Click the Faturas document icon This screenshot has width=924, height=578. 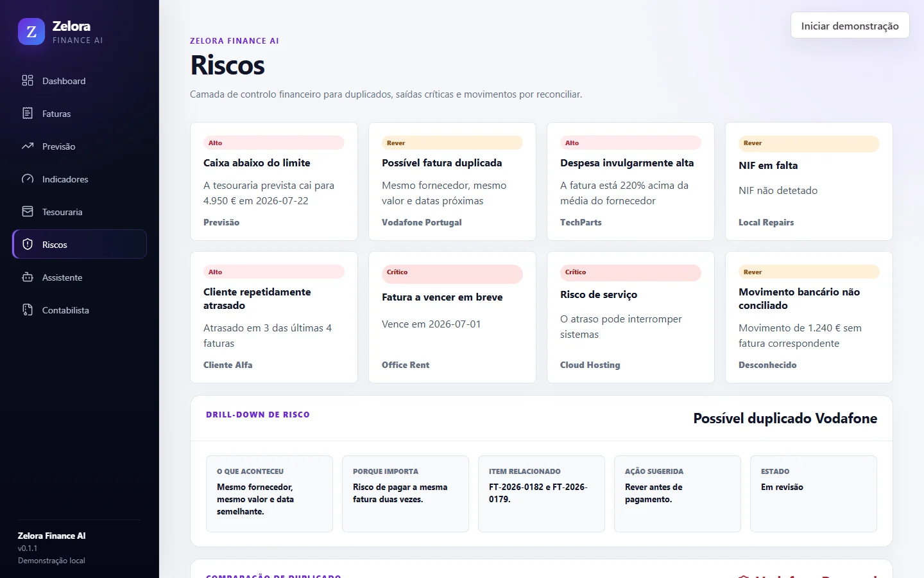(x=28, y=113)
